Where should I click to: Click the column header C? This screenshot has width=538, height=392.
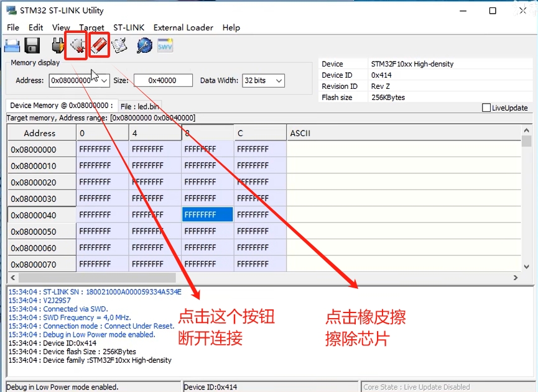click(260, 133)
